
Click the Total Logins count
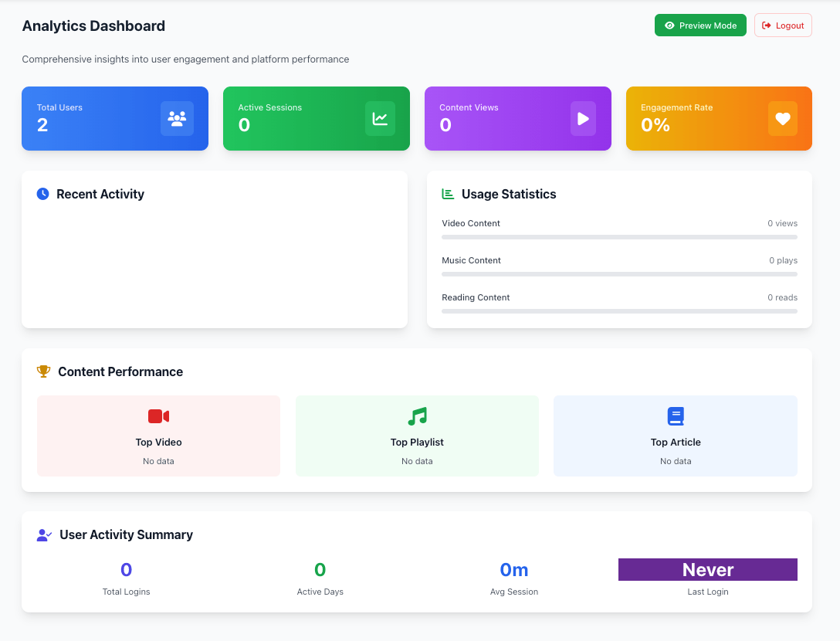point(127,570)
